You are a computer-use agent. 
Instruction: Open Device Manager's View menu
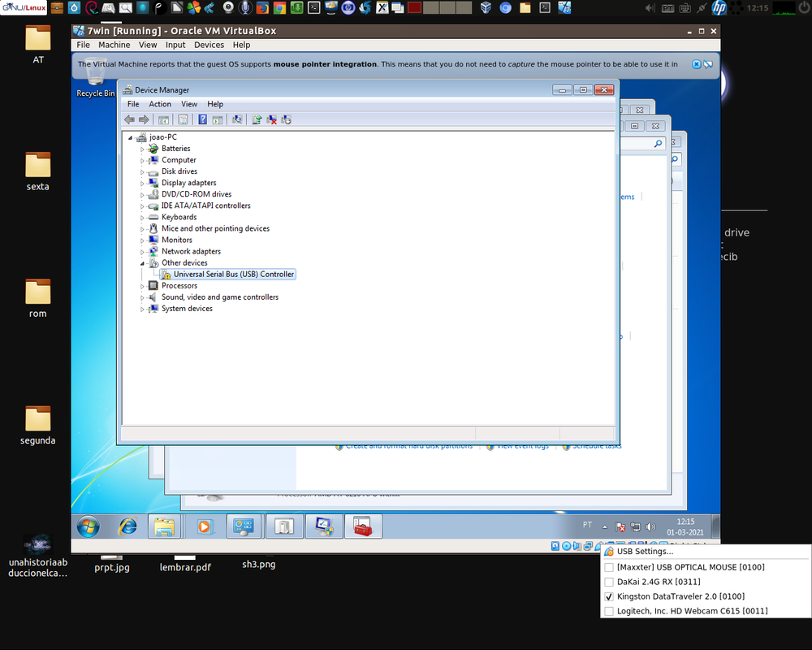pyautogui.click(x=189, y=104)
